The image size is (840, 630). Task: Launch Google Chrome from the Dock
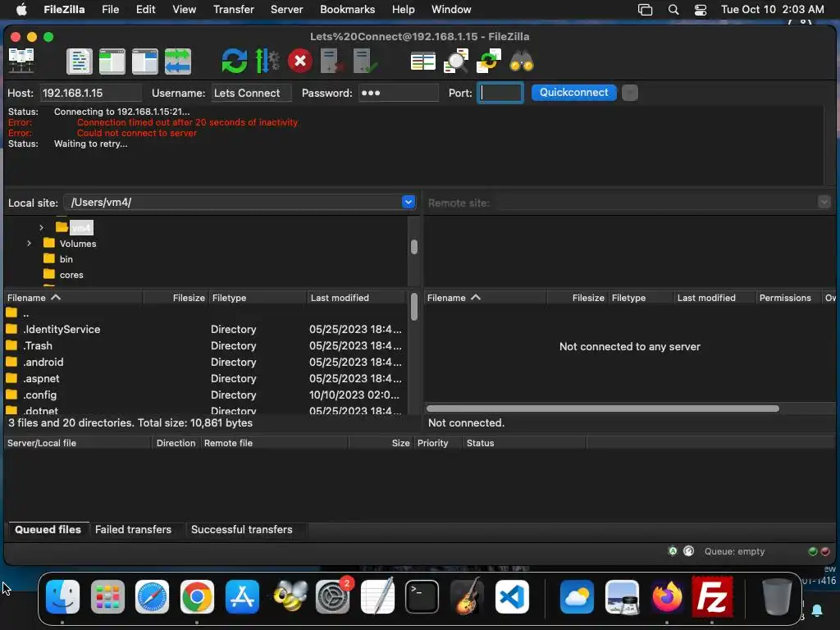click(197, 597)
